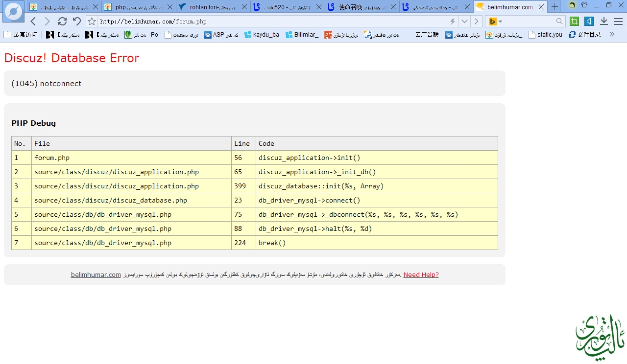This screenshot has width=627, height=364.
Task: Click the forum.php file cell
Action: click(131, 158)
